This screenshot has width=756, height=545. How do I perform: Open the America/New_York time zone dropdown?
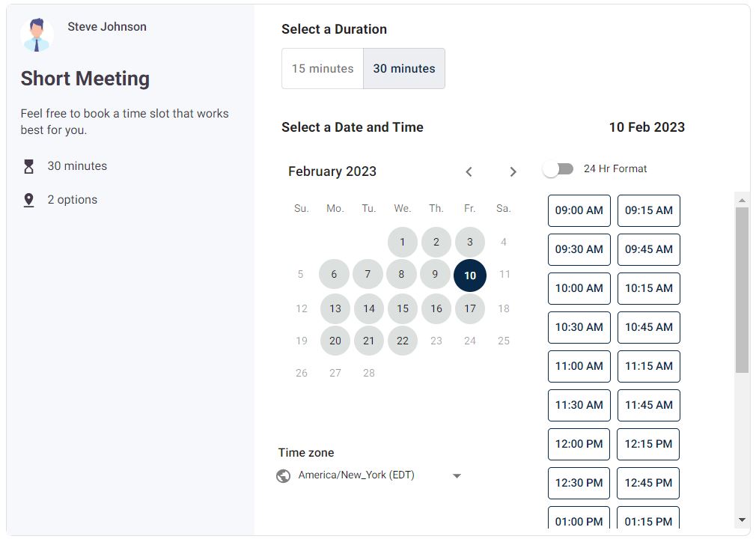coord(356,475)
